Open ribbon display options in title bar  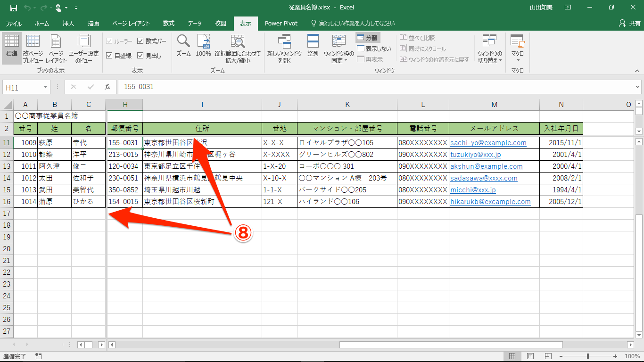coord(568,8)
